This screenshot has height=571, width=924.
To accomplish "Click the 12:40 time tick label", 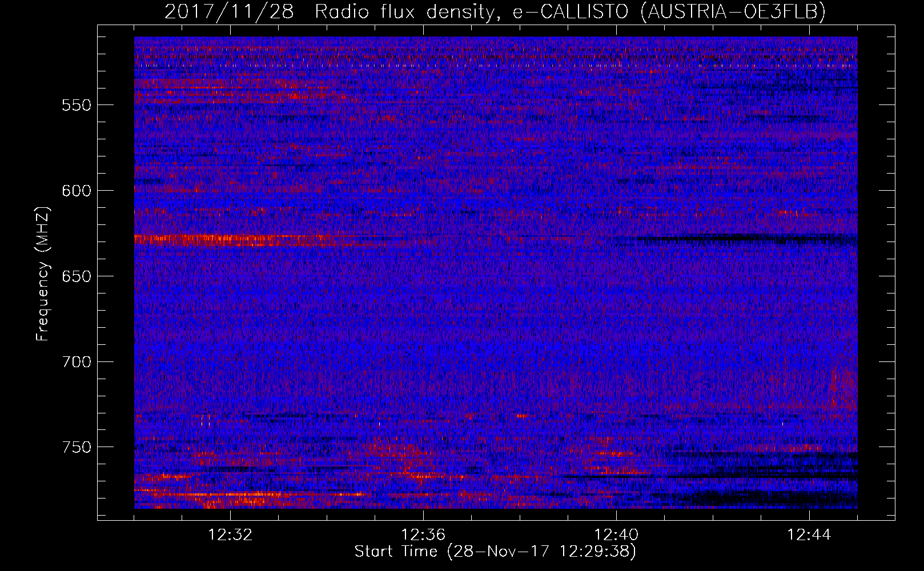I will click(617, 535).
